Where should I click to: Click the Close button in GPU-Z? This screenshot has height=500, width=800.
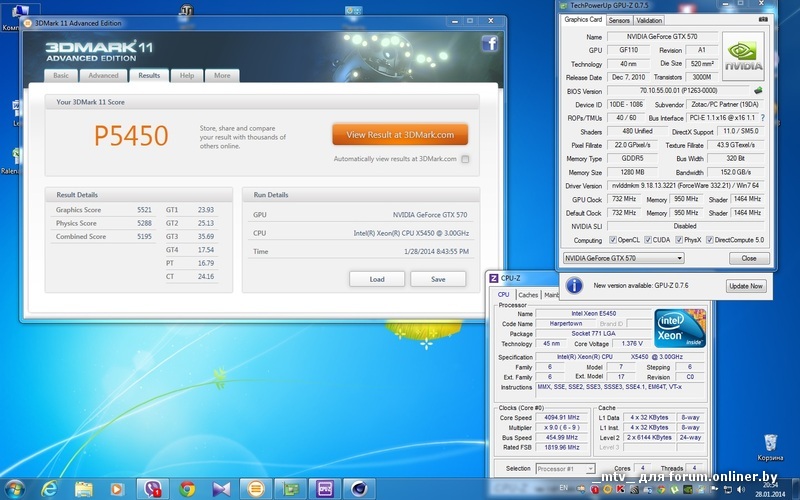pos(749,258)
